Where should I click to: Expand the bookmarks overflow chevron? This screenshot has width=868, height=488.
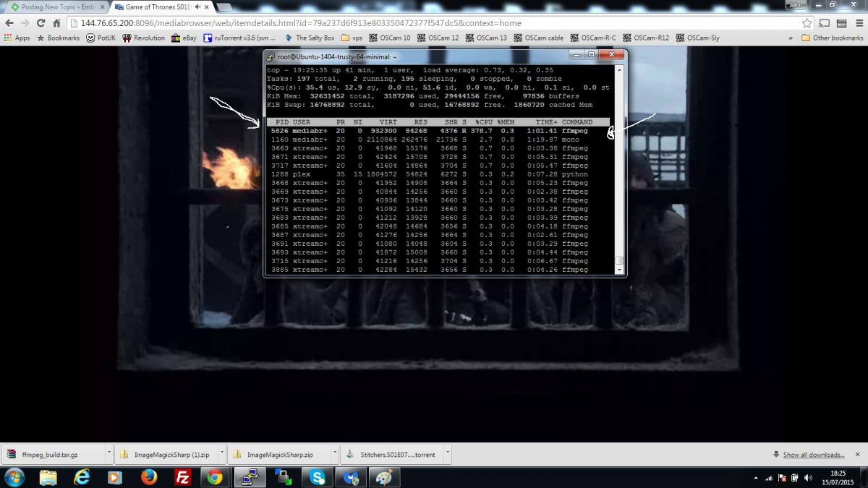coord(791,38)
